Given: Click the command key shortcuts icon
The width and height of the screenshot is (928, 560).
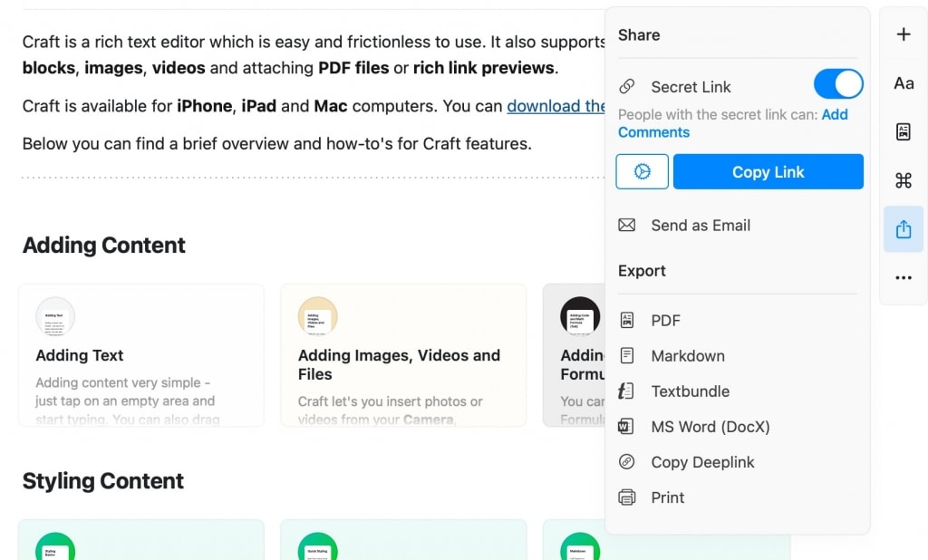Looking at the screenshot, I should pos(904,180).
